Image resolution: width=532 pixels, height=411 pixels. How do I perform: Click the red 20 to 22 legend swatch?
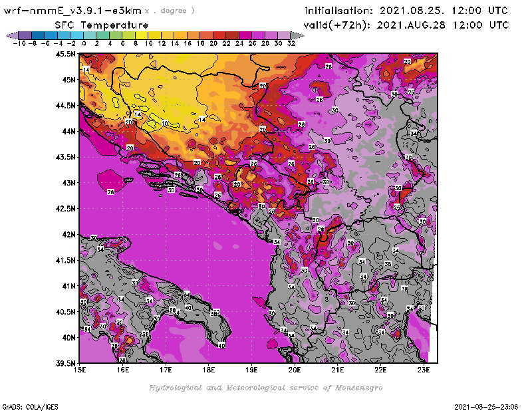219,35
